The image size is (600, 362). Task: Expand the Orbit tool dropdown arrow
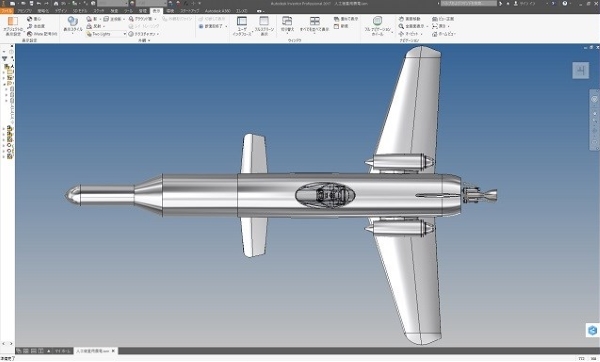point(422,34)
